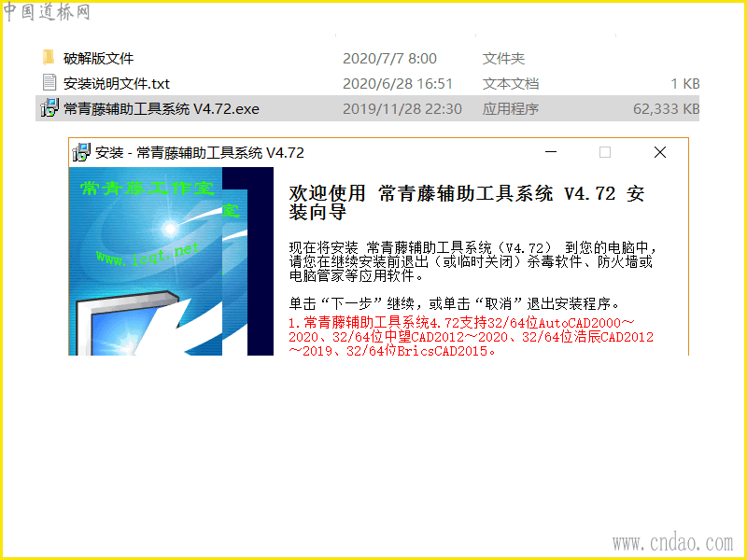Click size cell 1 KB
Viewport: 747px width, 560px height.
coord(685,83)
